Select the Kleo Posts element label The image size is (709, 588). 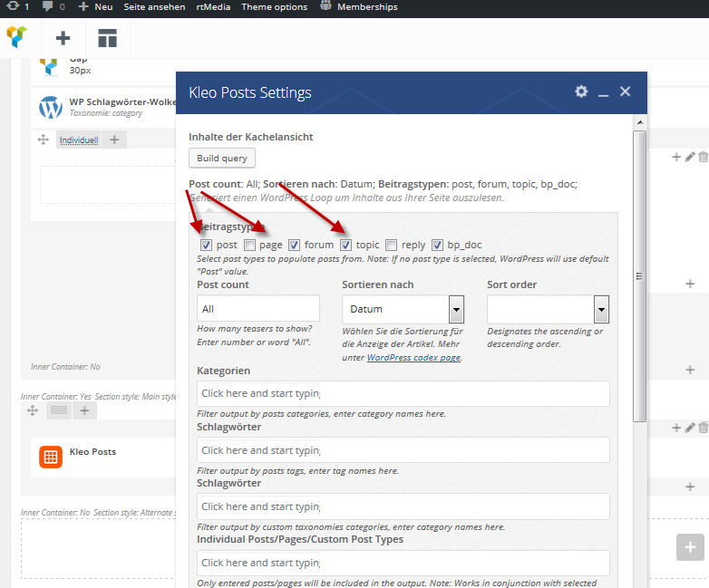click(x=92, y=452)
